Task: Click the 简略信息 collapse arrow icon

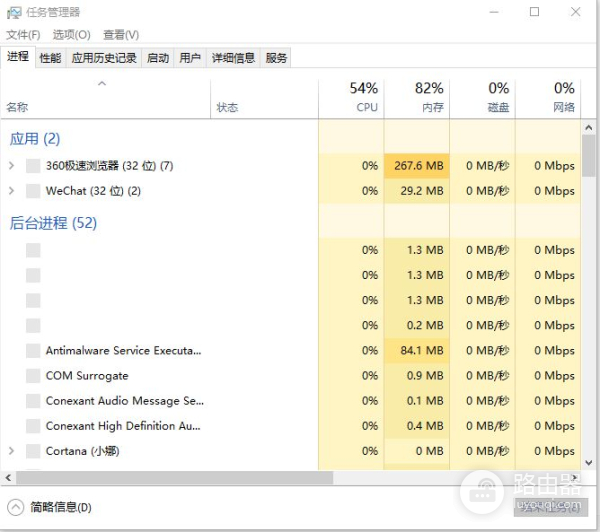Action: [15, 508]
